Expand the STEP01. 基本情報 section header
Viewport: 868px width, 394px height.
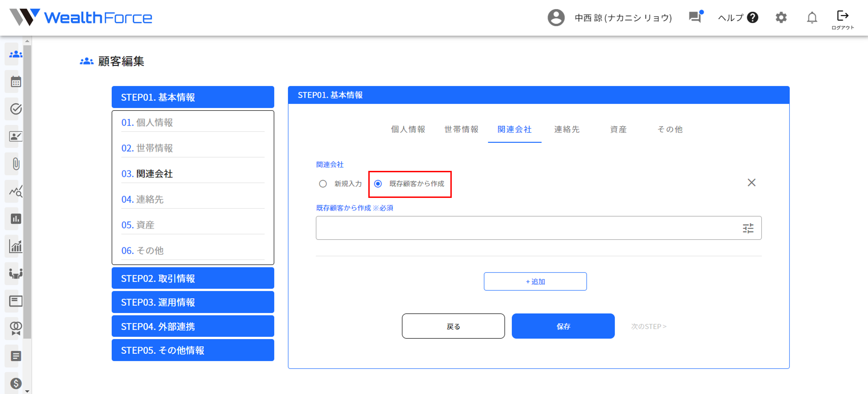pyautogui.click(x=193, y=97)
